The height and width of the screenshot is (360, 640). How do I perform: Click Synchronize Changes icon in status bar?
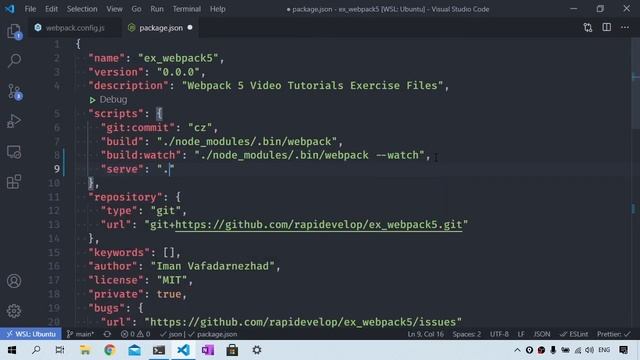107,334
